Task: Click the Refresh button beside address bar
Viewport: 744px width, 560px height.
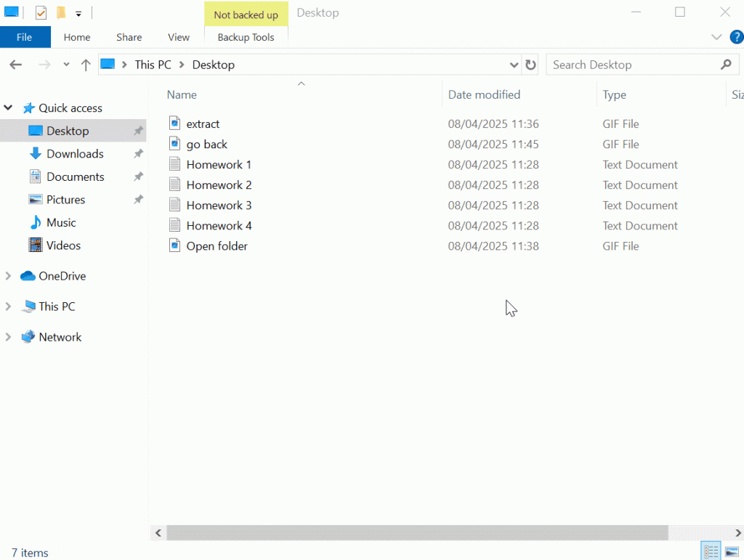Action: pos(530,65)
